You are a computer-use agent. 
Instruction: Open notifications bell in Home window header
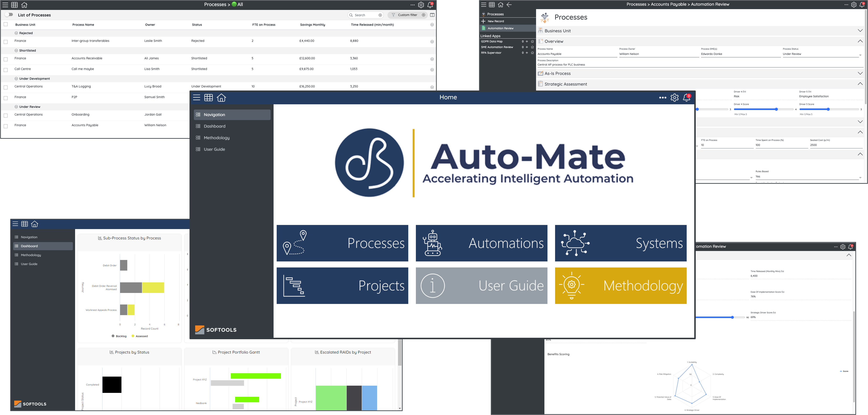pyautogui.click(x=686, y=98)
